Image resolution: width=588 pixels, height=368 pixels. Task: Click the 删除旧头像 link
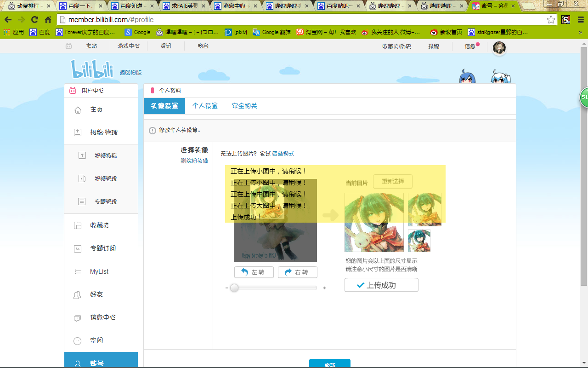pyautogui.click(x=195, y=161)
